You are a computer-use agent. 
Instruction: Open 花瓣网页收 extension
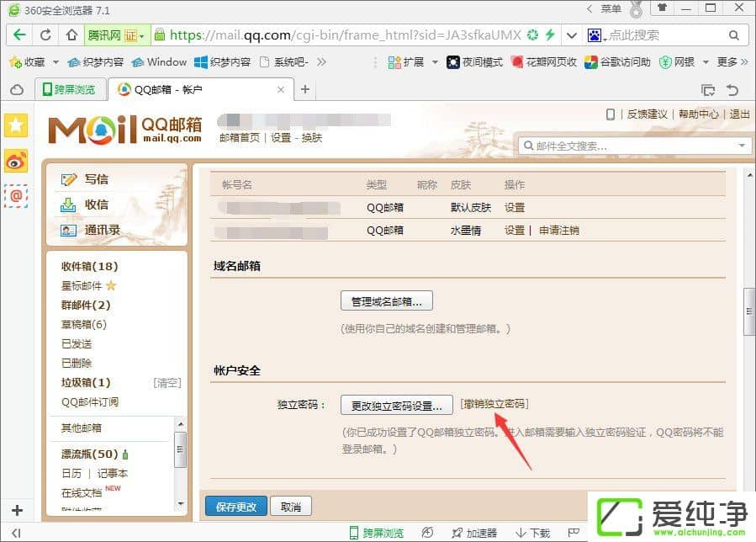pyautogui.click(x=544, y=61)
